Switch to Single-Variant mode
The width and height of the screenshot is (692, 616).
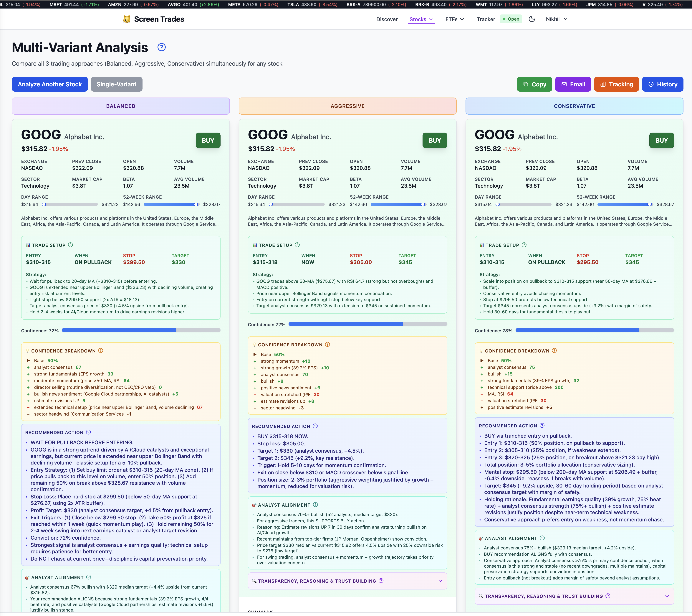(x=116, y=84)
